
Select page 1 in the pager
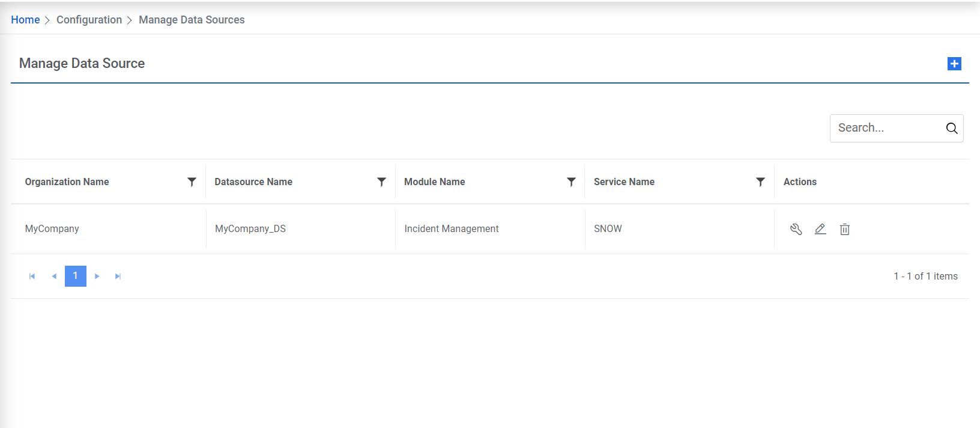click(x=76, y=276)
